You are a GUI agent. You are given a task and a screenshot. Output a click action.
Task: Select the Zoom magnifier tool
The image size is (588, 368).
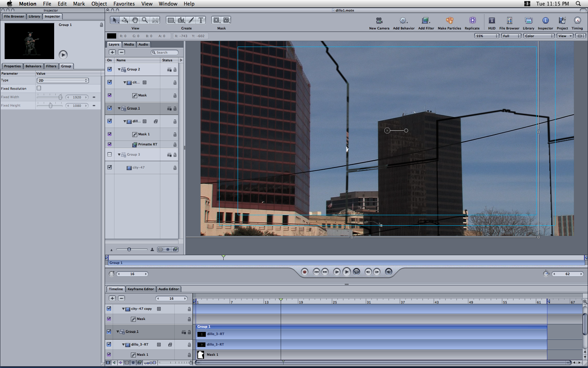(x=145, y=20)
